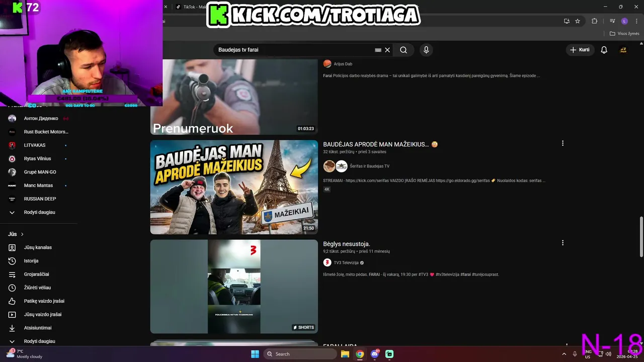Open more options for the Mažeikius video

pyautogui.click(x=562, y=143)
